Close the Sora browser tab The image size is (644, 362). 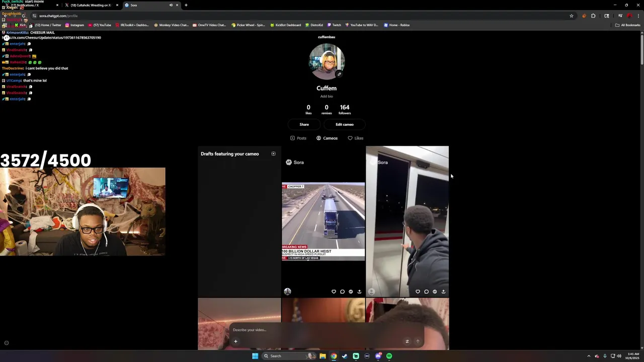tap(177, 5)
